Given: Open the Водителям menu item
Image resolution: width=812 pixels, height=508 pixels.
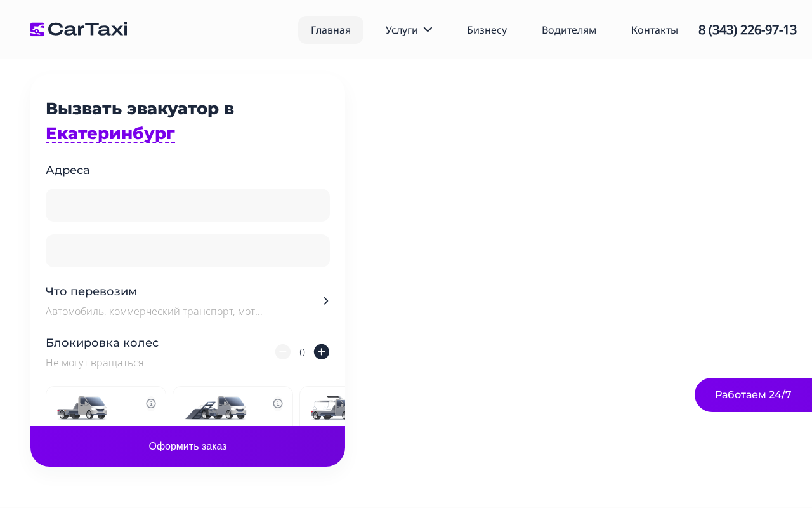Looking at the screenshot, I should tap(569, 30).
